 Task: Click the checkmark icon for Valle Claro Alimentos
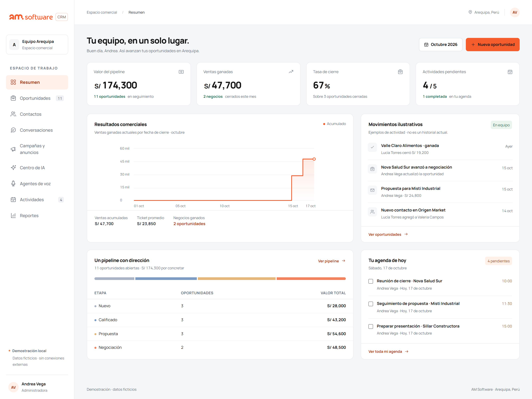[372, 147]
